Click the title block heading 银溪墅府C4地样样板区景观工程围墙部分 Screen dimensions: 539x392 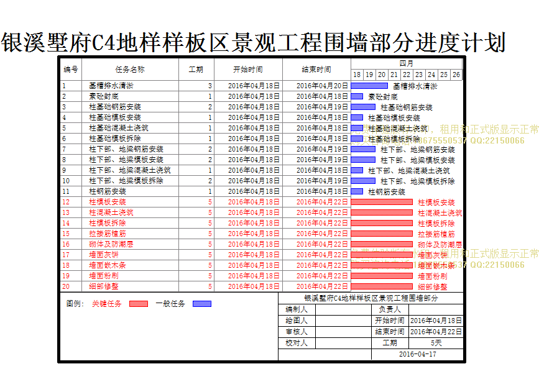click(371, 298)
